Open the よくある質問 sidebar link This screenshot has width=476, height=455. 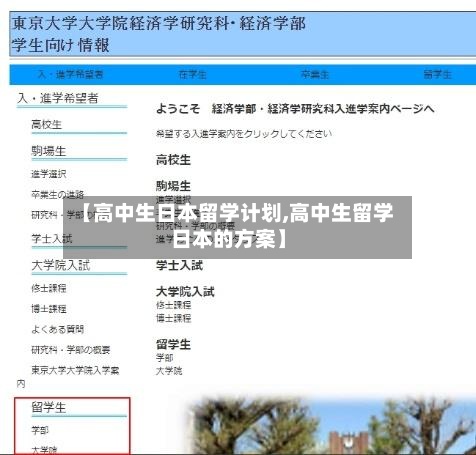click(x=57, y=329)
